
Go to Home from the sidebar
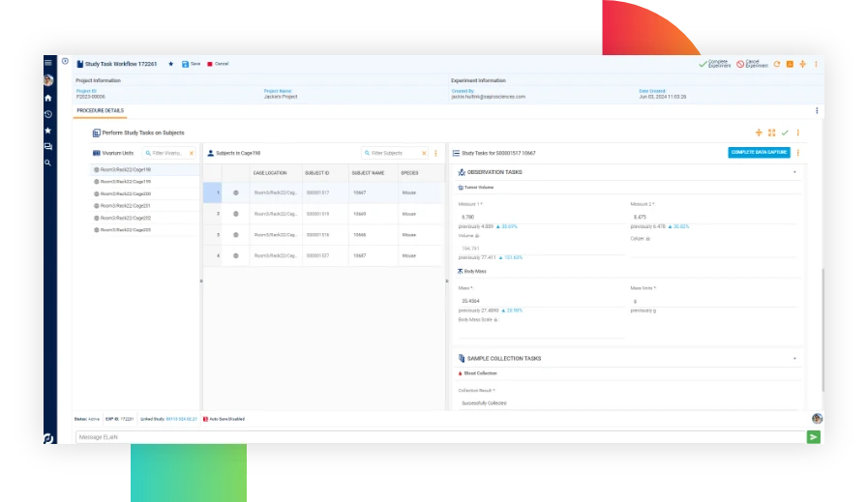click(47, 98)
